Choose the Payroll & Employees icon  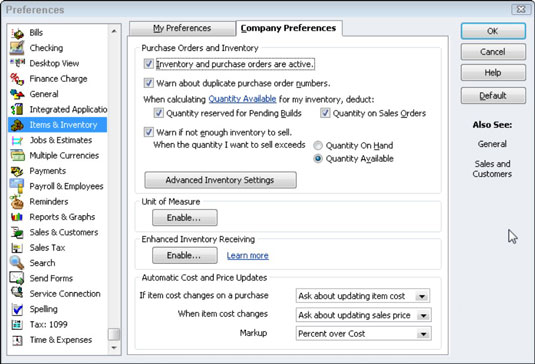click(17, 186)
